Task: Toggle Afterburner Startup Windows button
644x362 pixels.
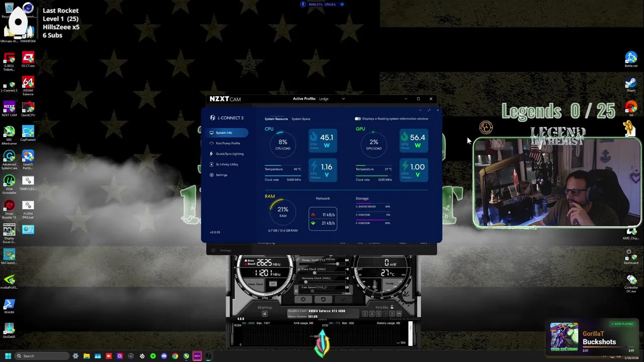Action: 265,314
